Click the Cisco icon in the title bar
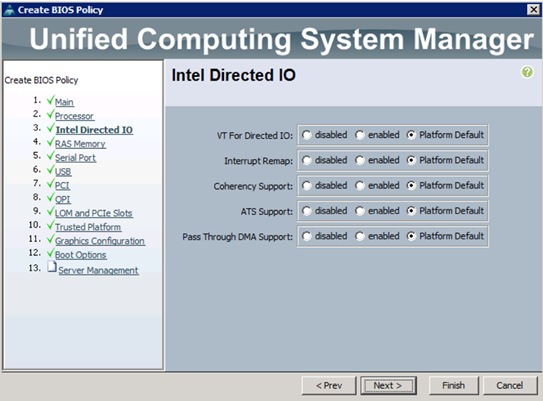 (10, 10)
